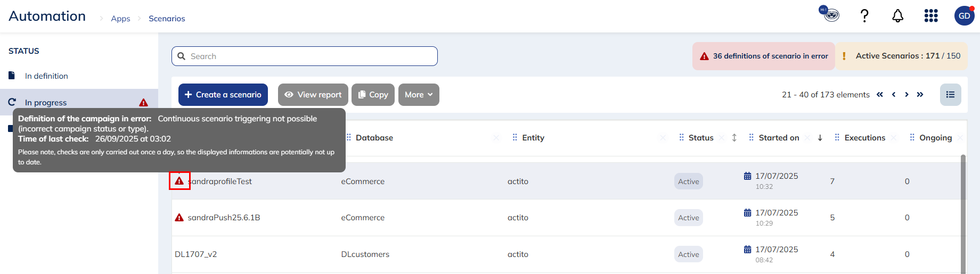Expand the More dropdown menu
Viewport: 980px width, 274px height.
coord(419,95)
